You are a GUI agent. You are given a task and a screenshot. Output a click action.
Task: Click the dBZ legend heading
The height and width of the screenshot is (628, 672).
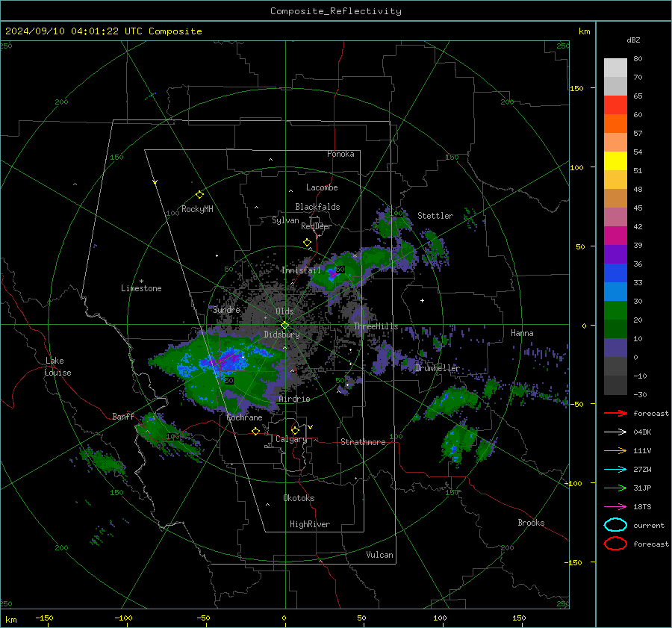(633, 40)
